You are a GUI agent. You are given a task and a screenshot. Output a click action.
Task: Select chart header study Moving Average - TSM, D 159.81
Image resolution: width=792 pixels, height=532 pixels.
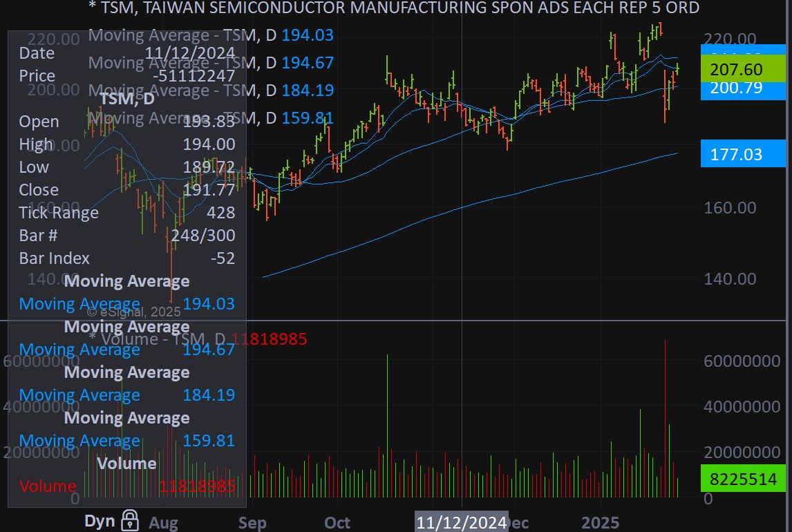coord(211,118)
